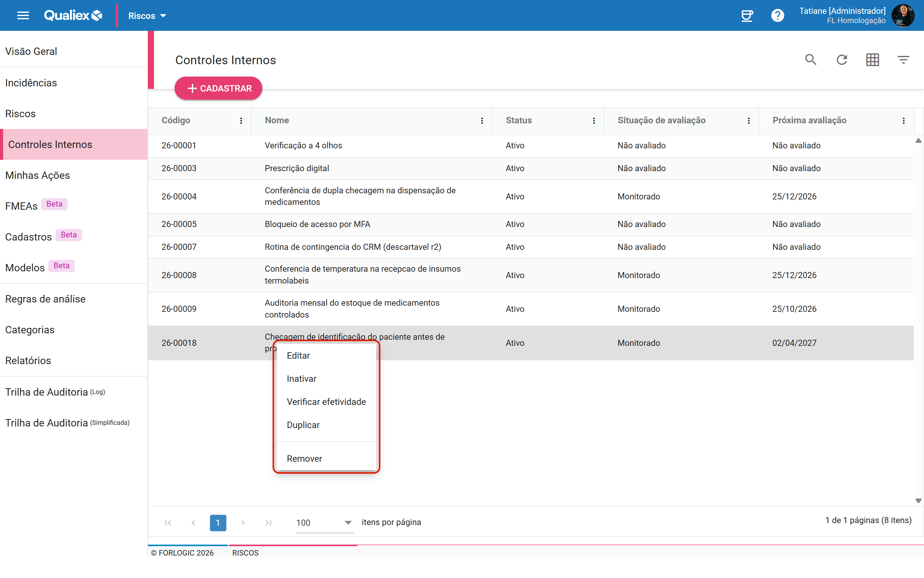
Task: Expand the Riscos module dropdown
Action: (147, 16)
